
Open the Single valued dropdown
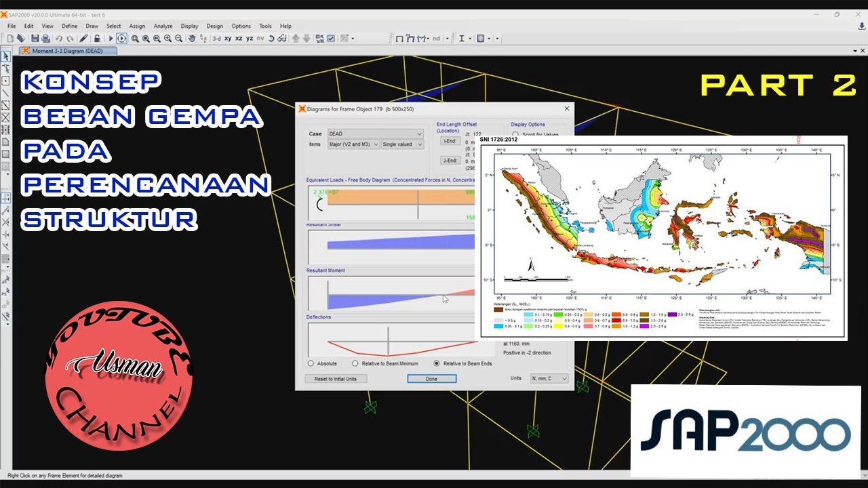pos(402,144)
